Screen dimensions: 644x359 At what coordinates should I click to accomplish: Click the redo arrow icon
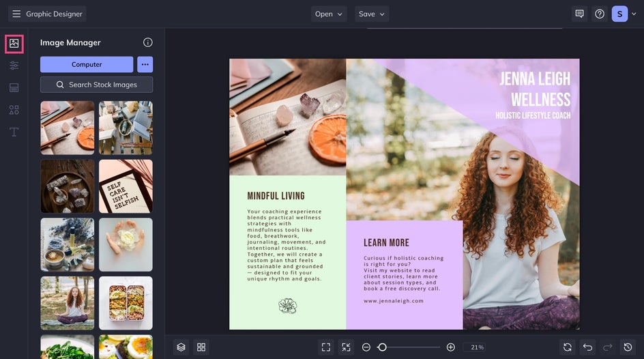pos(607,347)
